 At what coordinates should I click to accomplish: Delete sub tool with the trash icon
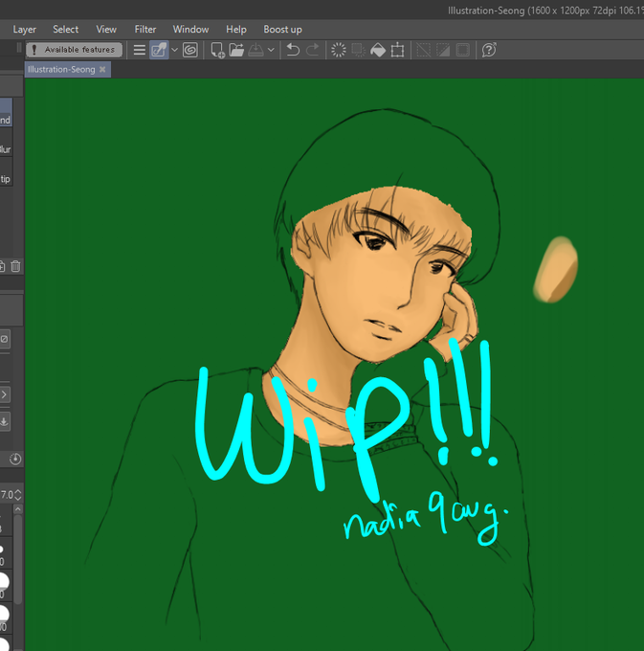pyautogui.click(x=15, y=266)
